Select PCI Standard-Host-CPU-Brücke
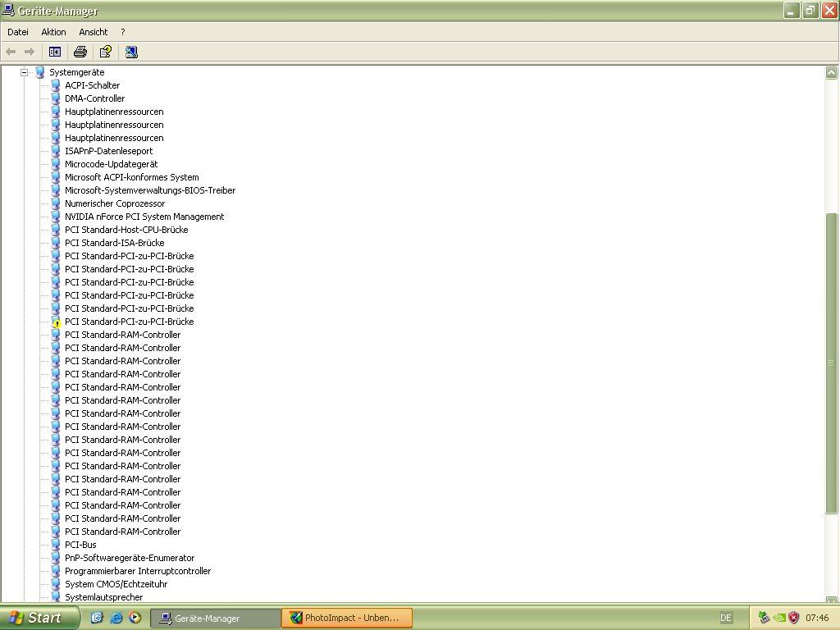The image size is (840, 630). point(126,230)
